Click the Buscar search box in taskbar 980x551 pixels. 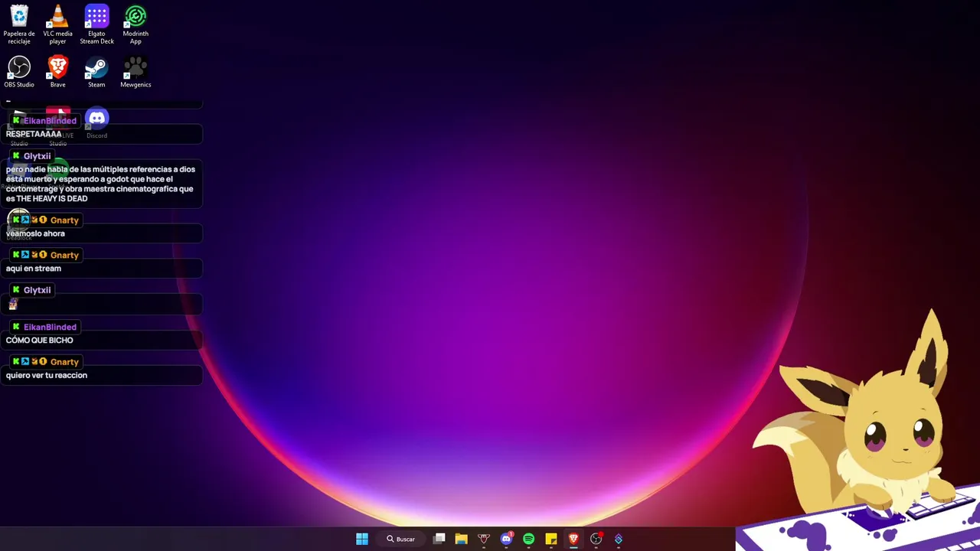(401, 539)
